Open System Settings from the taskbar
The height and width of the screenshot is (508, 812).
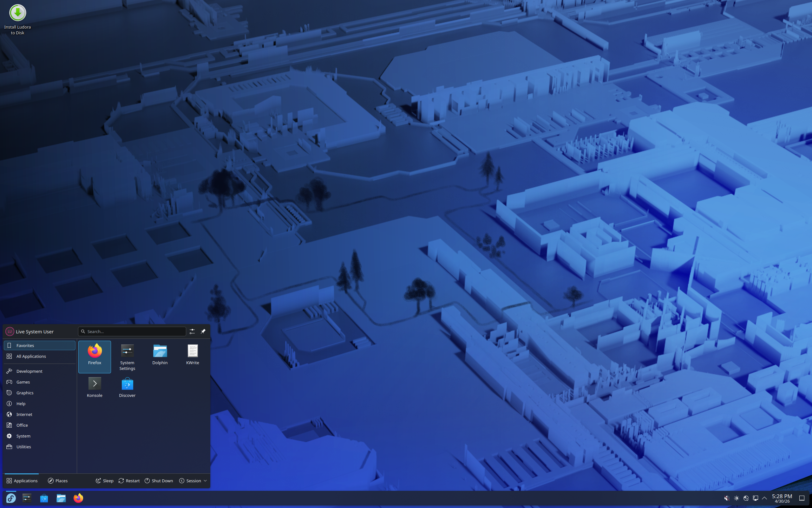pos(27,498)
